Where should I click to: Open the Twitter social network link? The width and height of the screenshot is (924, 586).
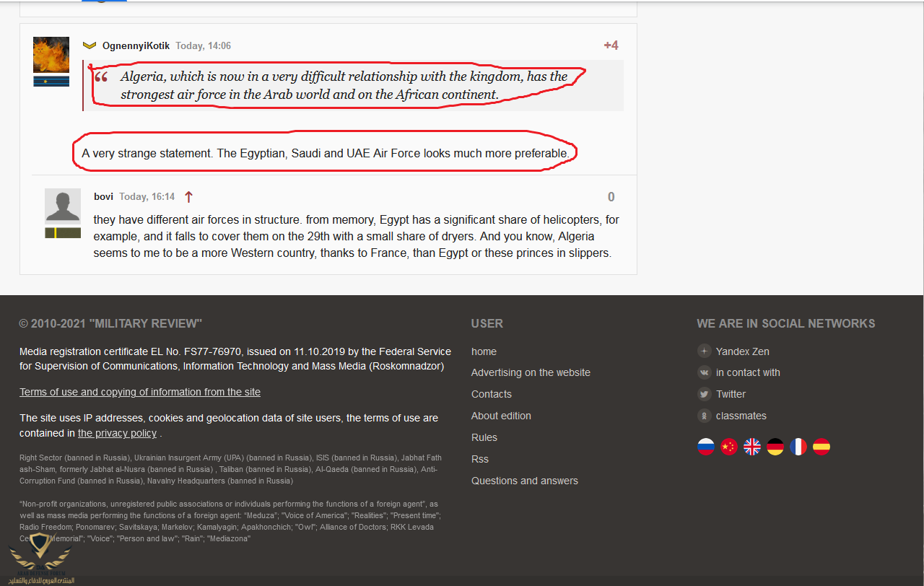(x=731, y=394)
